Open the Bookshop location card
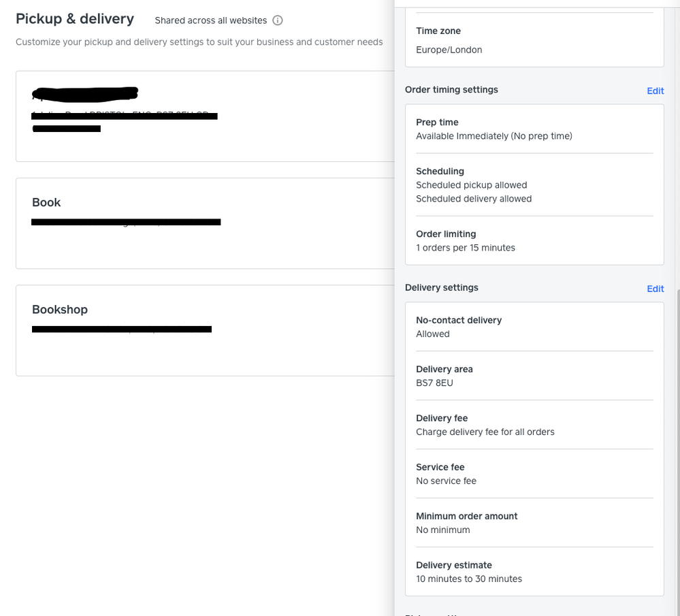Screen dimensions: 680x616 [204, 330]
